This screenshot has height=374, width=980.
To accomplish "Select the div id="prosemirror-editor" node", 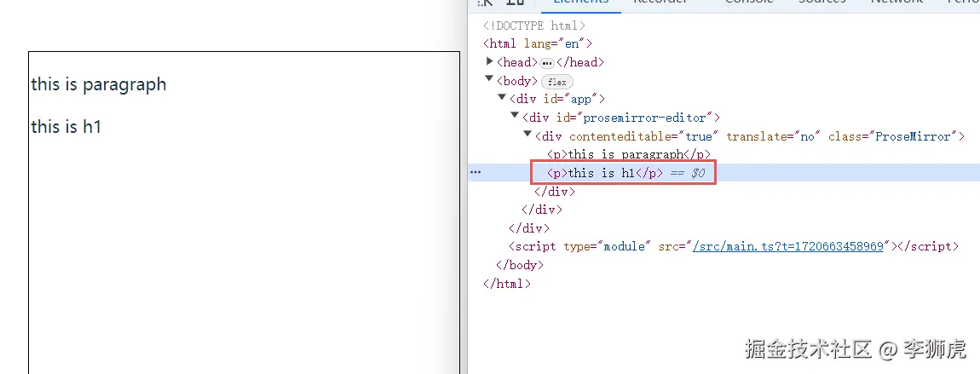I will (x=621, y=118).
